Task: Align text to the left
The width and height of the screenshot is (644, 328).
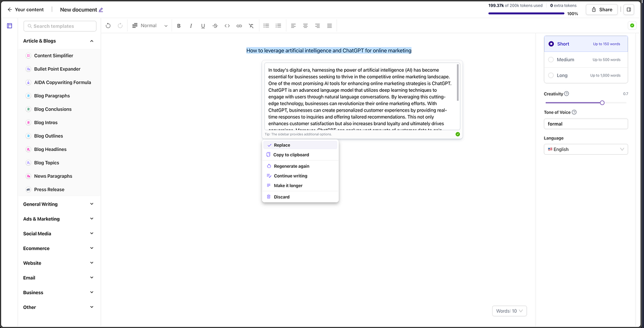Action: (x=293, y=26)
